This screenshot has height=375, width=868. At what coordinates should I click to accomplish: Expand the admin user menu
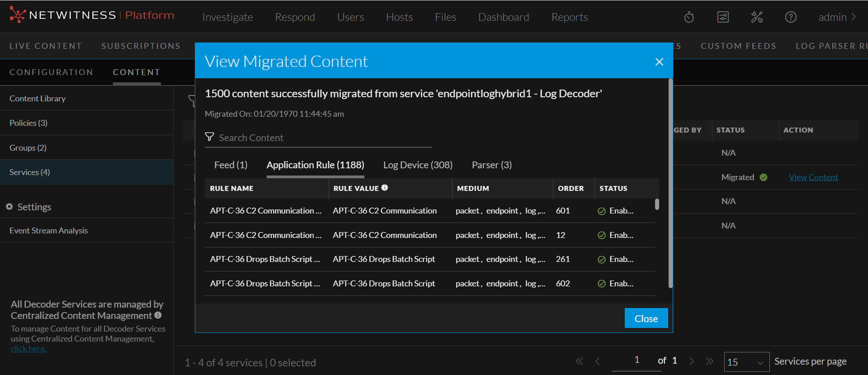837,17
